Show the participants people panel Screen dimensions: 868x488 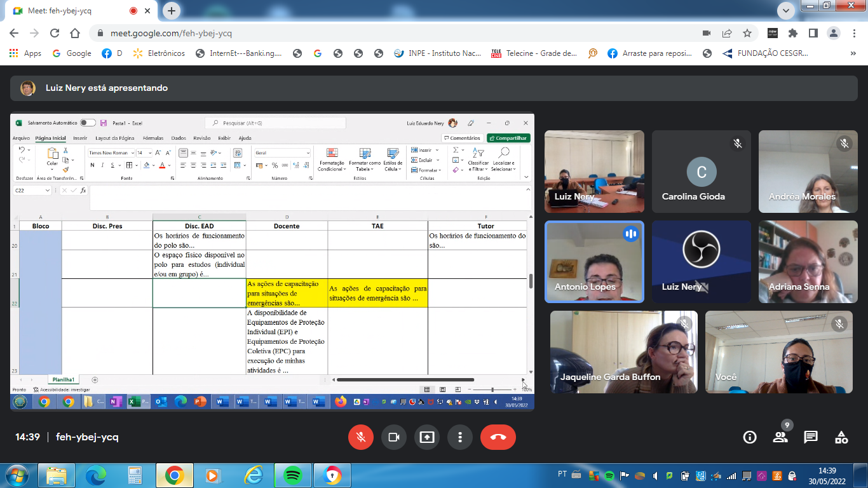(780, 437)
